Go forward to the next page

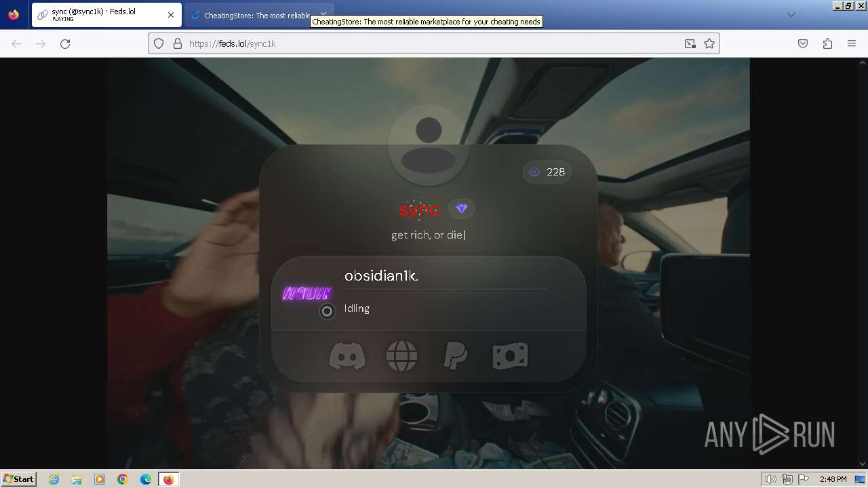coord(41,43)
